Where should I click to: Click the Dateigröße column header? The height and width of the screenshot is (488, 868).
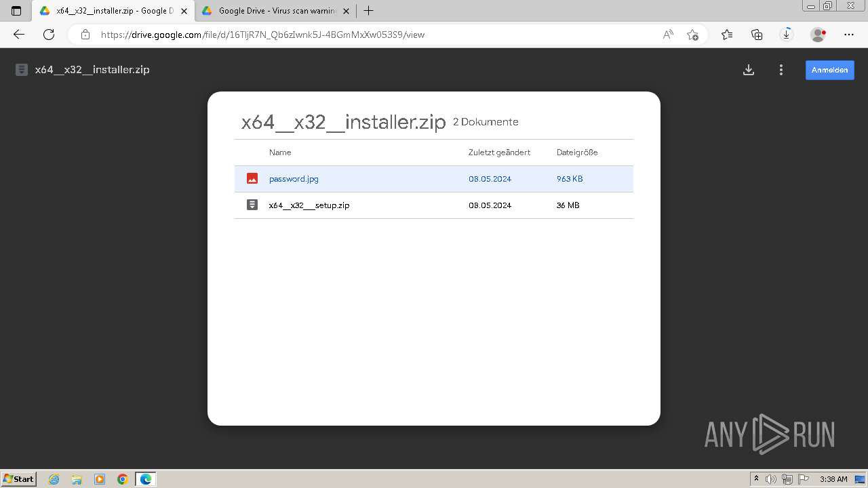pyautogui.click(x=577, y=152)
